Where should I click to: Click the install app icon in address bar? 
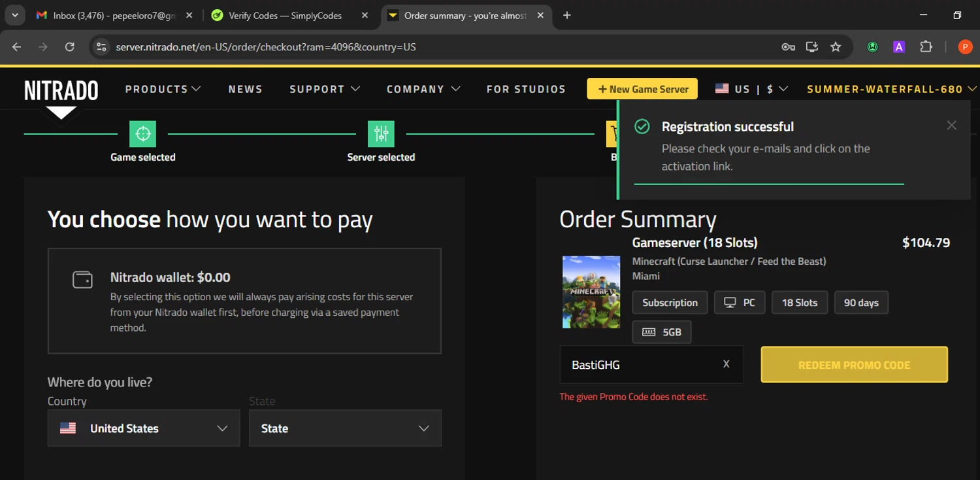pyautogui.click(x=812, y=47)
